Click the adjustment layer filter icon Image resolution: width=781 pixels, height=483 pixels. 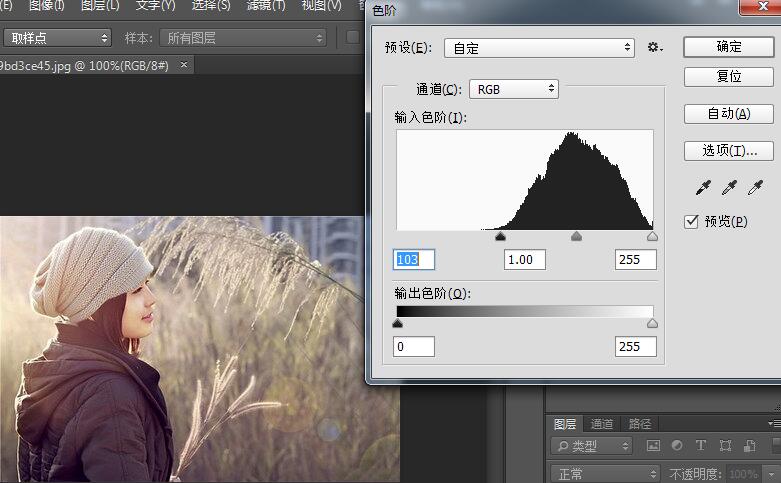[x=677, y=446]
